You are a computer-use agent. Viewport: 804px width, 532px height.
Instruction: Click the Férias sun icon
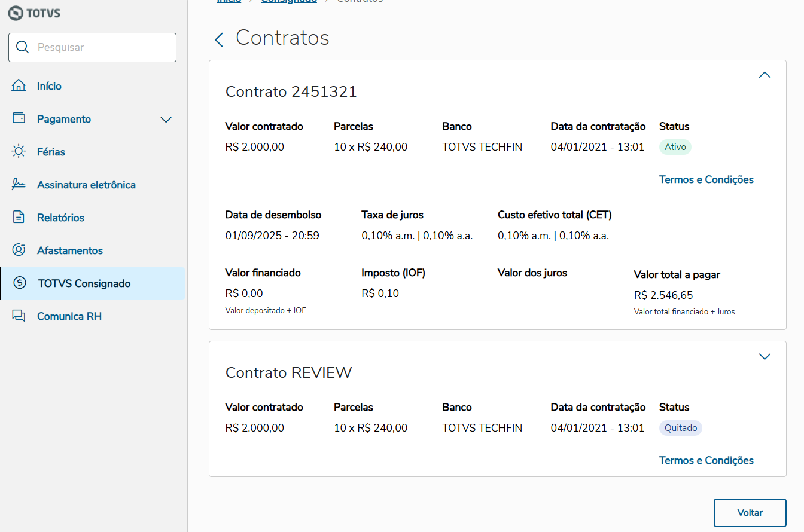19,152
